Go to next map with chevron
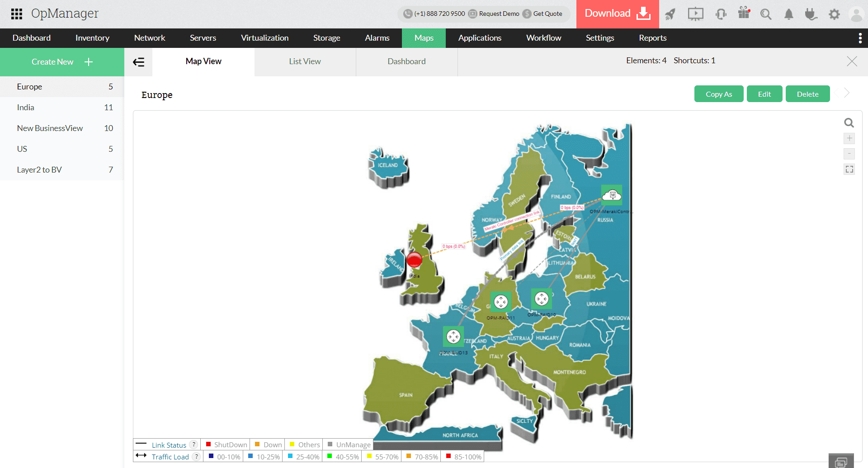The image size is (868, 468). click(847, 93)
